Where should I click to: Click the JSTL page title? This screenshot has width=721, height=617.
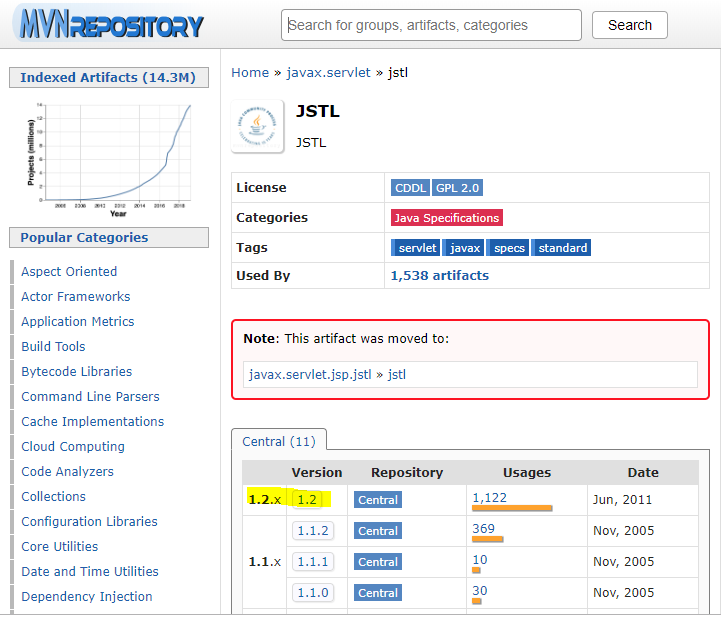point(318,111)
